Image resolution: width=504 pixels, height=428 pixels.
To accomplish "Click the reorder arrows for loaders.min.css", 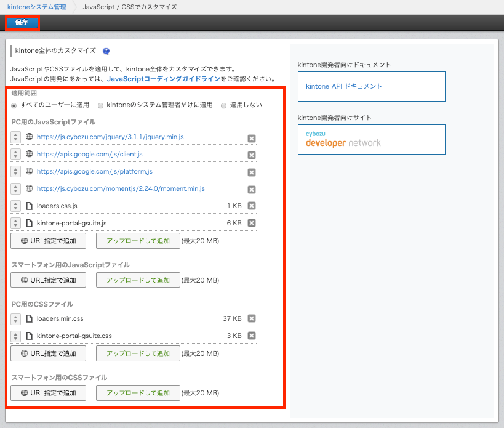I will [x=15, y=318].
